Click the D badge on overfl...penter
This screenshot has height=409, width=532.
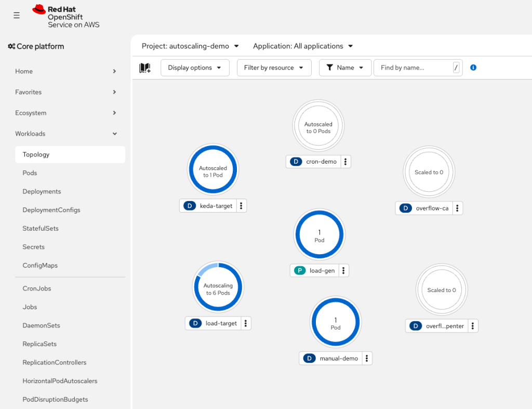point(416,326)
